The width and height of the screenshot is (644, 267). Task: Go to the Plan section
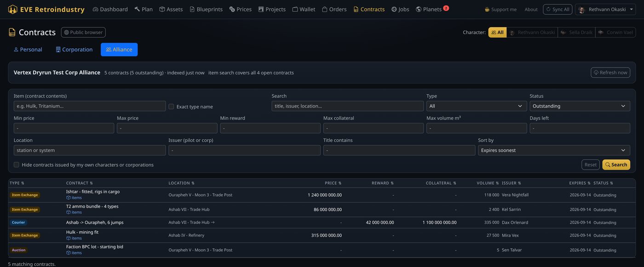tap(144, 9)
